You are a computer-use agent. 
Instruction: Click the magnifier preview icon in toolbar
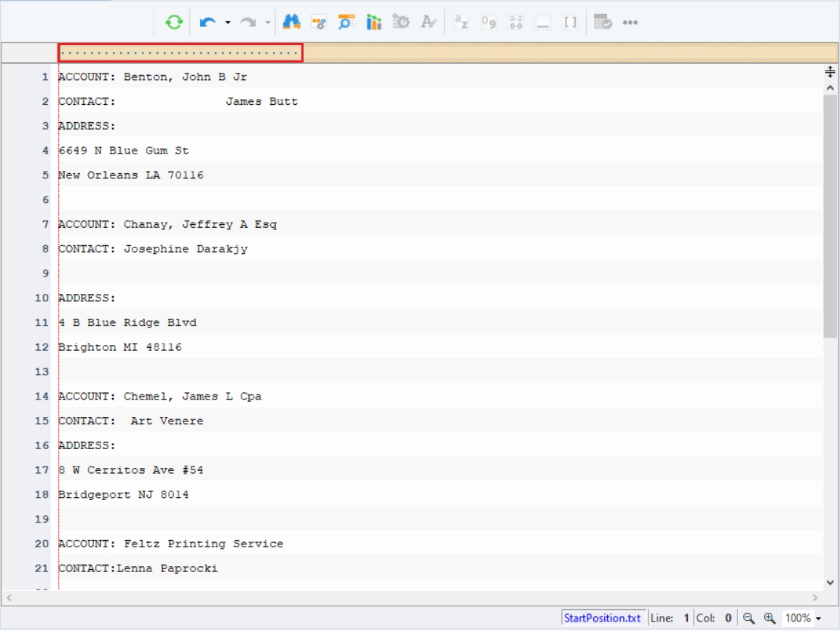coord(346,23)
